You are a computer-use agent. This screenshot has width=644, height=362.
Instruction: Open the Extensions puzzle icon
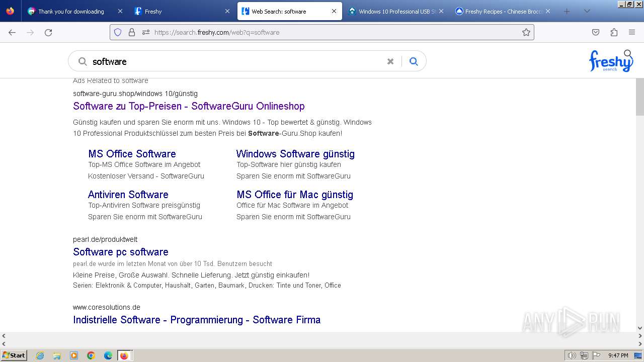click(x=614, y=32)
